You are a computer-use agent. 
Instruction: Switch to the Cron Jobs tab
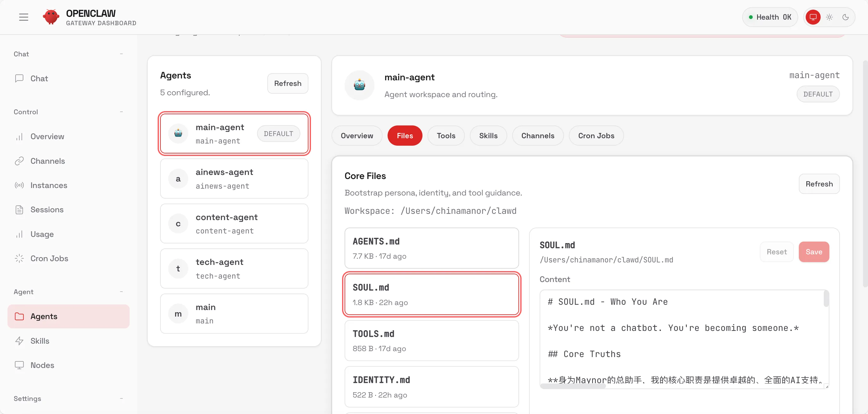coord(596,136)
